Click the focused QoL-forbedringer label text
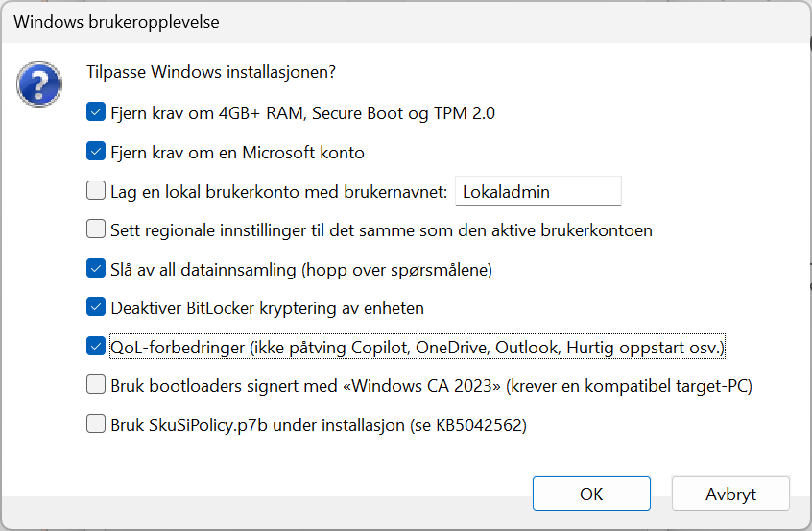This screenshot has height=531, width=812. tap(418, 347)
